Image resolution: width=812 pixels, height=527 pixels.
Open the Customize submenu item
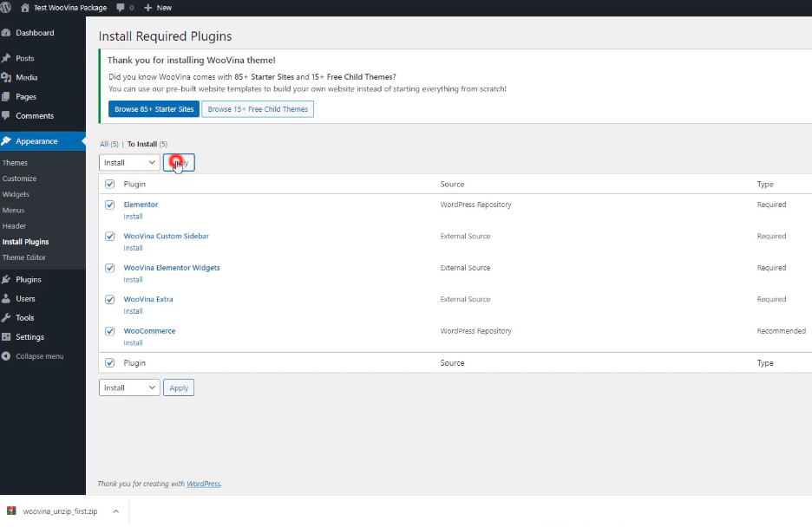(x=19, y=179)
